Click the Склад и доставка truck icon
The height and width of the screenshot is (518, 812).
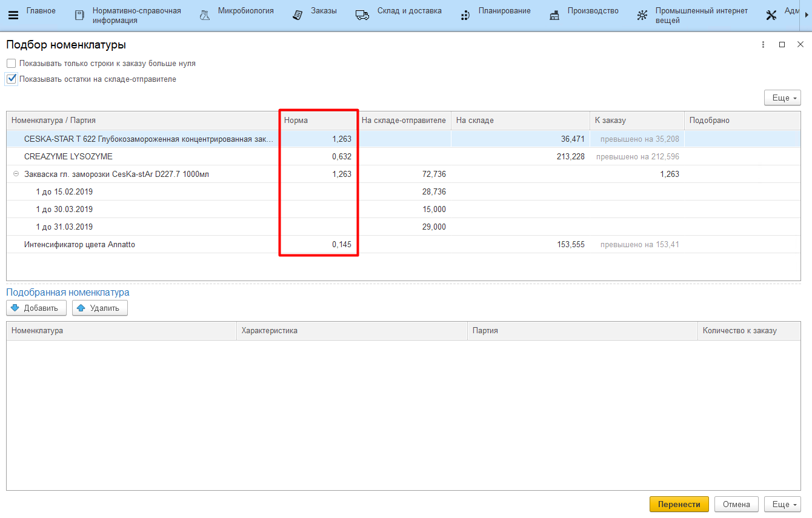[362, 16]
